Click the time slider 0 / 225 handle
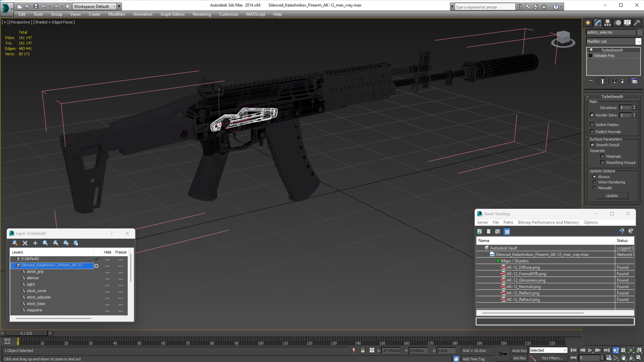Viewport: 644px width, 362px height. point(26,333)
